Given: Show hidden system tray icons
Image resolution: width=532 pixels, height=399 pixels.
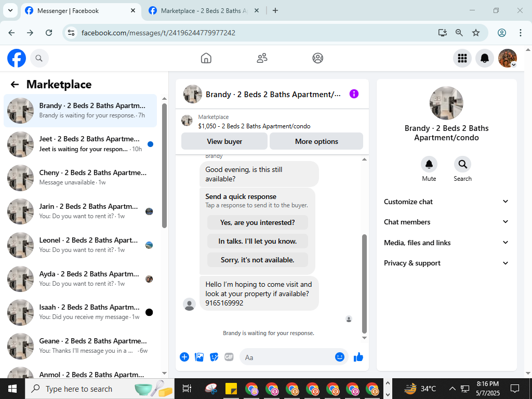Looking at the screenshot, I should point(453,389).
